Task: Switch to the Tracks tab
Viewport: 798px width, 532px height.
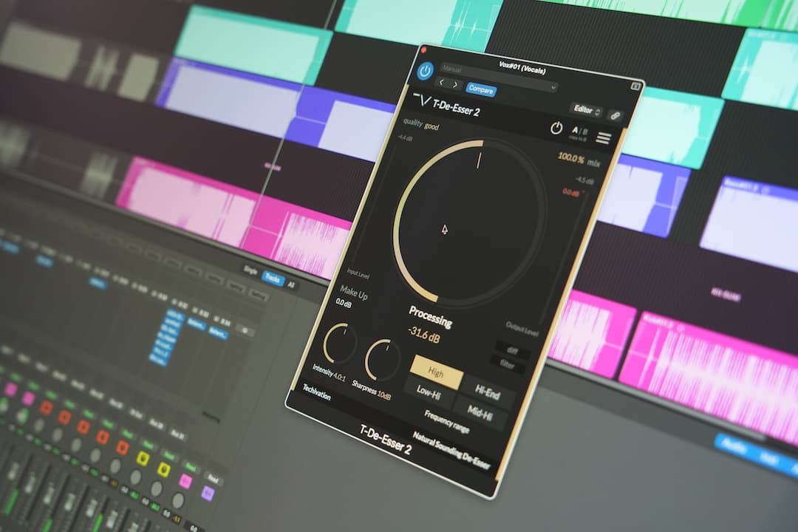Action: 273,278
